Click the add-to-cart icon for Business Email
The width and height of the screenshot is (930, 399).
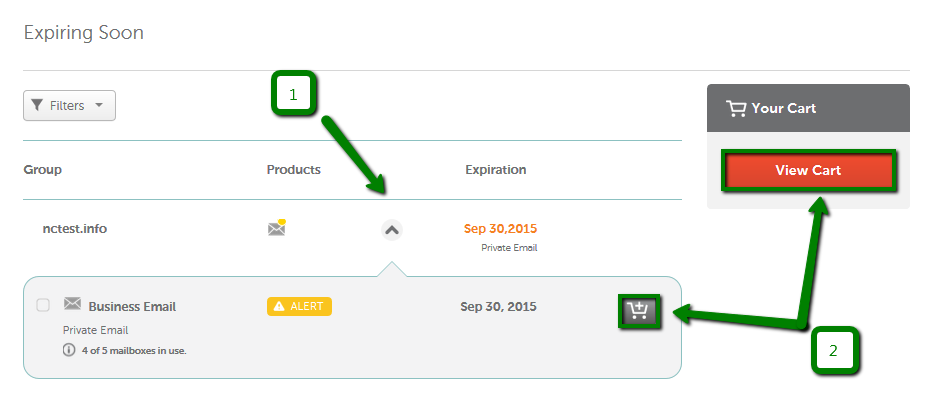(638, 311)
